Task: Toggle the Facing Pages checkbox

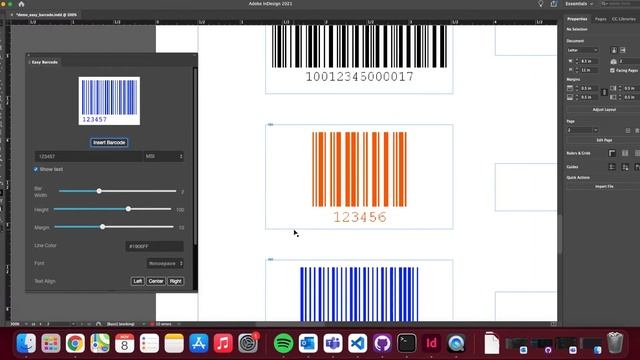Action: pos(612,70)
